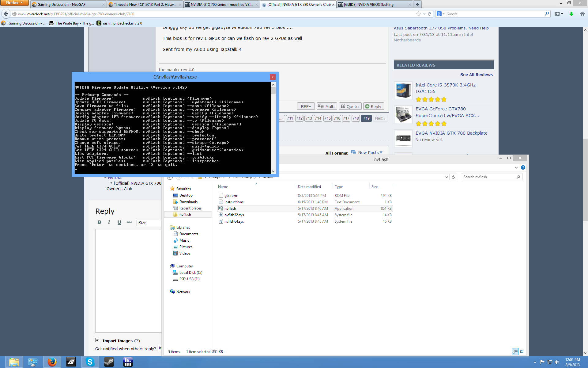Click the Quote button
The image size is (588, 368).
click(350, 106)
